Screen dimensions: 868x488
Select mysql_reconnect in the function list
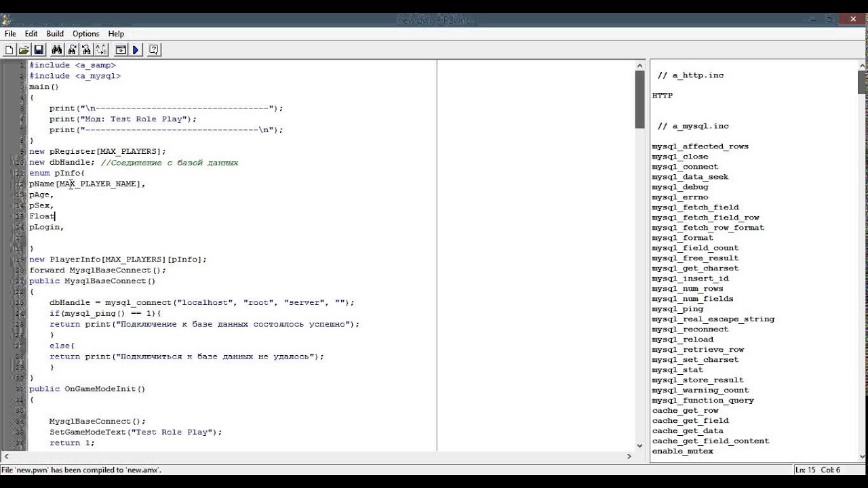tap(690, 329)
